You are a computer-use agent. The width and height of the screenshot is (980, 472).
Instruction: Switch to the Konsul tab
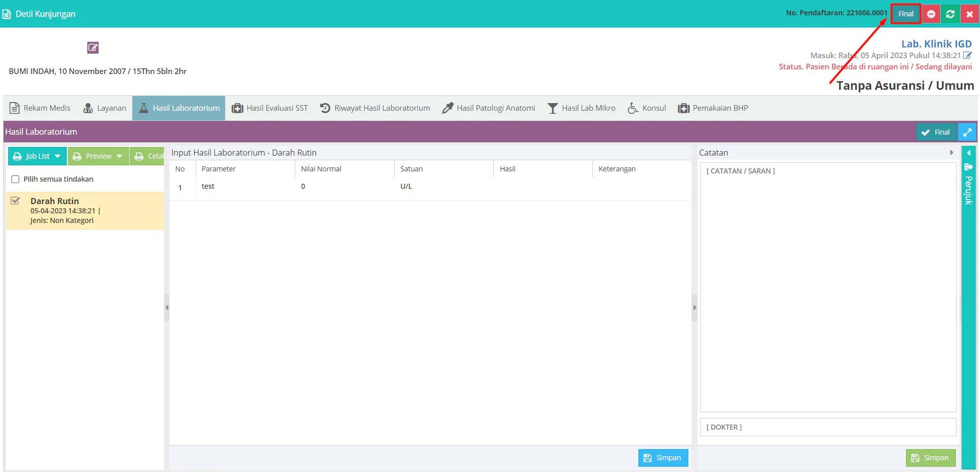(x=647, y=108)
